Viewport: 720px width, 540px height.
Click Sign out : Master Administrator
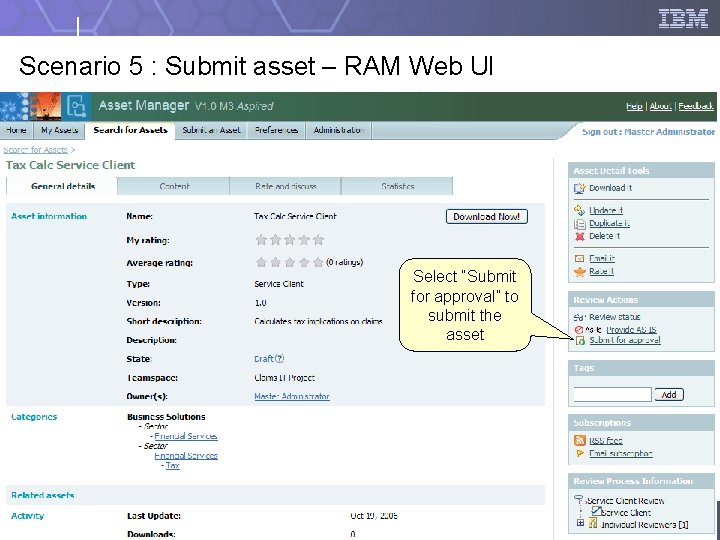[648, 132]
